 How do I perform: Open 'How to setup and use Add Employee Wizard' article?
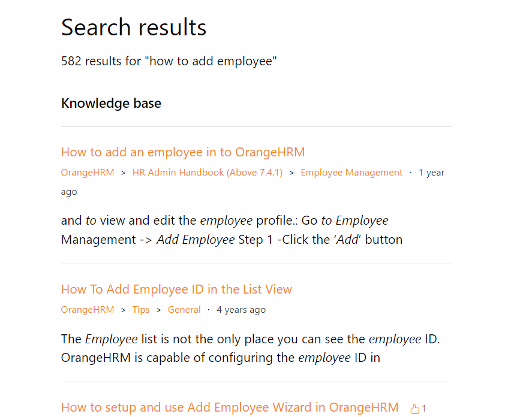tap(230, 407)
